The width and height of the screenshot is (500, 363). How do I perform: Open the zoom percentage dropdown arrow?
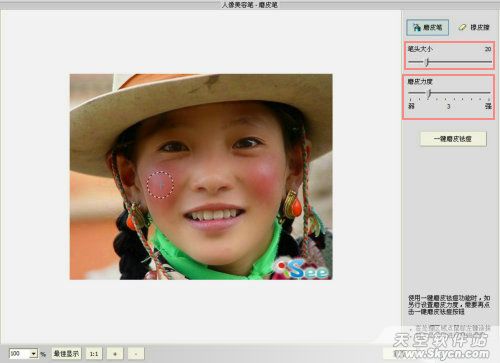coord(33,353)
